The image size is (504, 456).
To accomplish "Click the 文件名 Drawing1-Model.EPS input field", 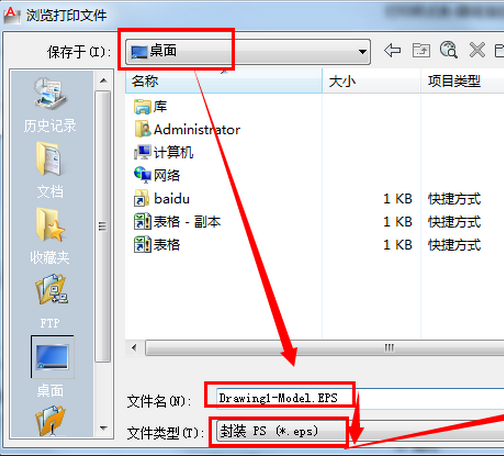I will click(x=360, y=398).
